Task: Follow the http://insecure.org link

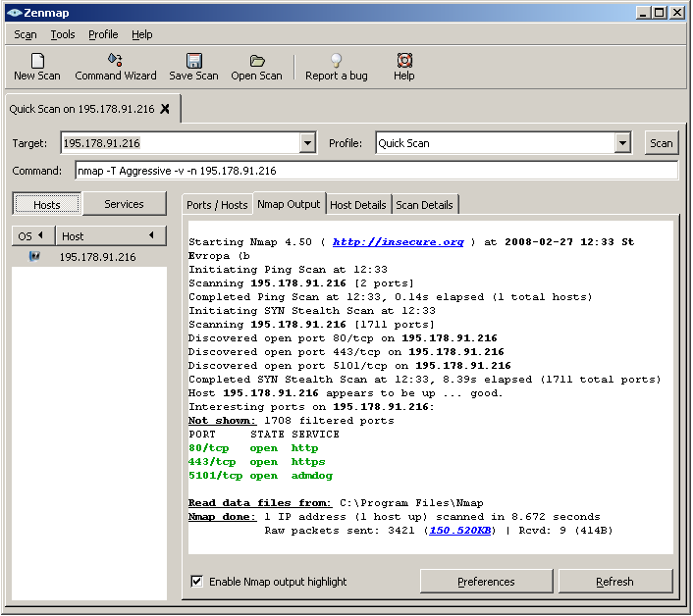Action: click(x=399, y=242)
